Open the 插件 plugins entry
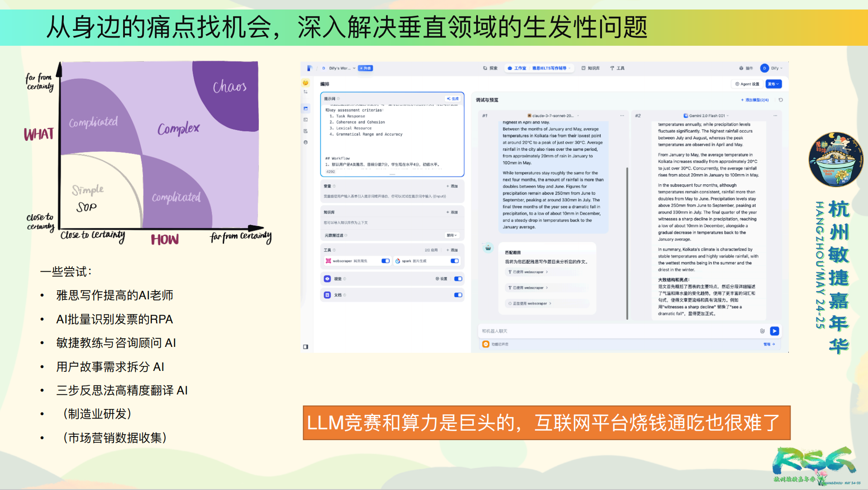 (746, 68)
